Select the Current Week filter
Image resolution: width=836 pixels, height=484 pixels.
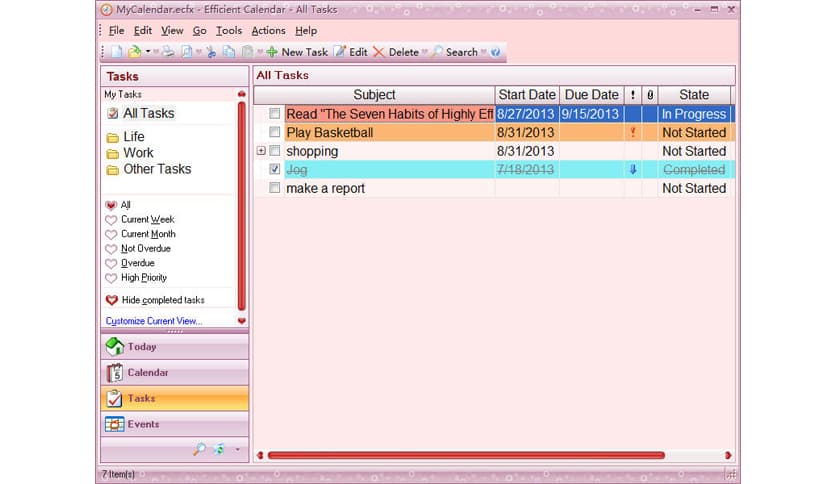140,219
